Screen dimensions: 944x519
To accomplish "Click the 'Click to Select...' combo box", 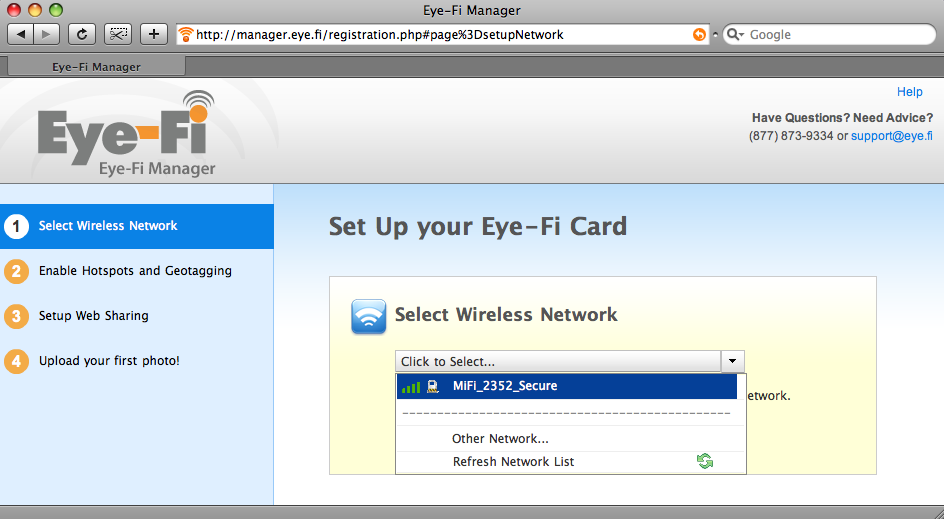I will click(x=570, y=361).
